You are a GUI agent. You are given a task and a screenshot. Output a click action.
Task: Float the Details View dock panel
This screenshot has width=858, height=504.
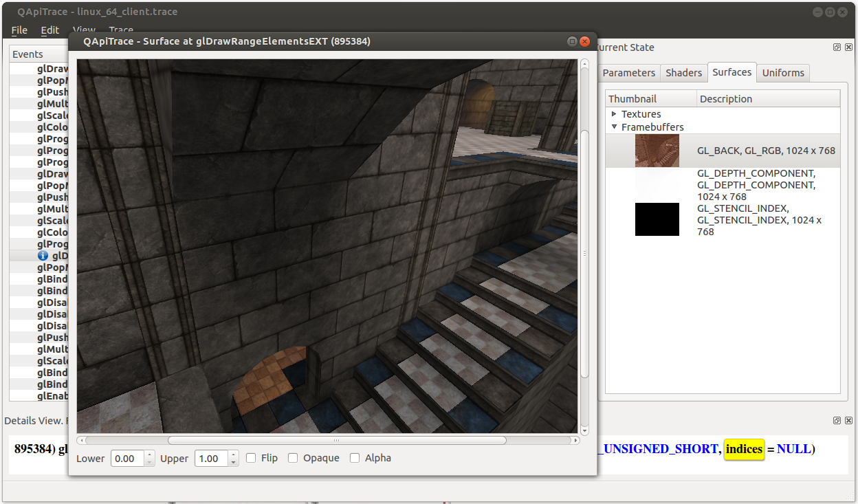pos(837,420)
